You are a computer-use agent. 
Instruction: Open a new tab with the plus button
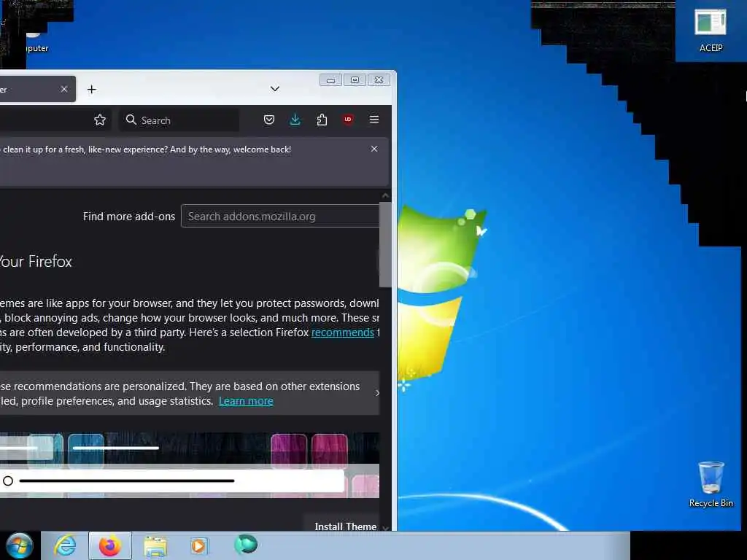pos(91,90)
